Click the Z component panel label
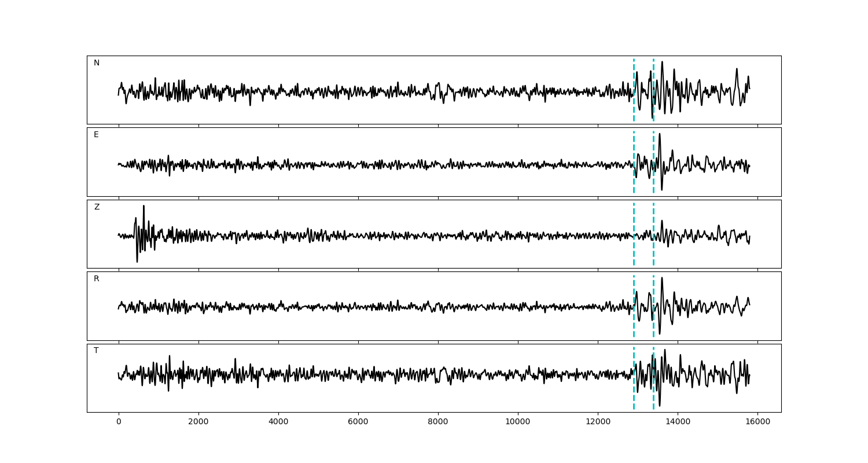 [x=97, y=207]
